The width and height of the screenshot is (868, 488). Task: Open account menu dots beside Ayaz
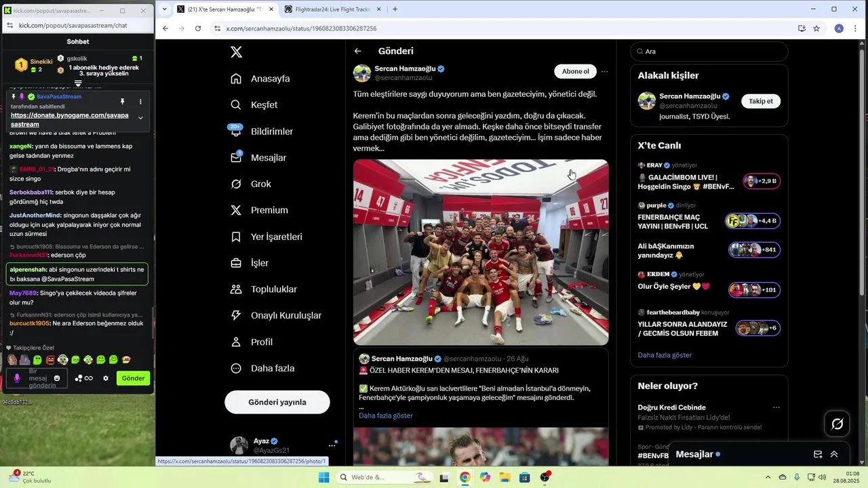coord(332,445)
